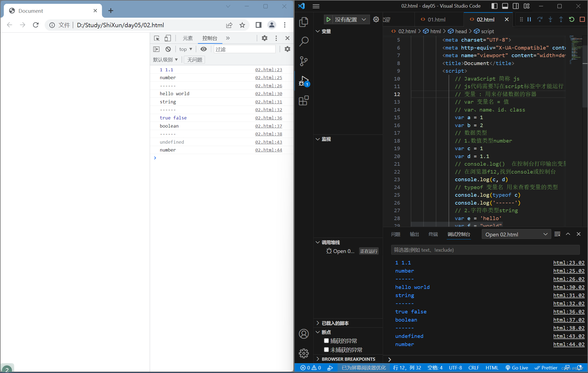Click the 过滤 console filter field
Screen dimensions: 588x373
(x=244, y=49)
